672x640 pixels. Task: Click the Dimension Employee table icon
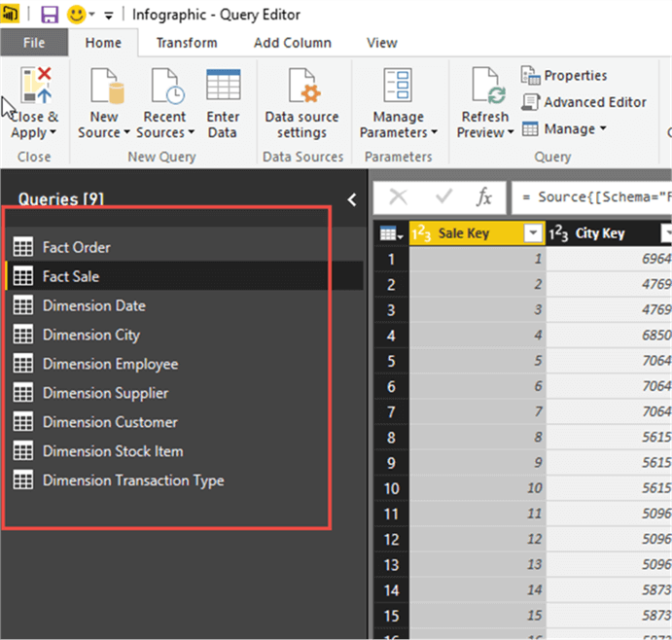coord(22,364)
